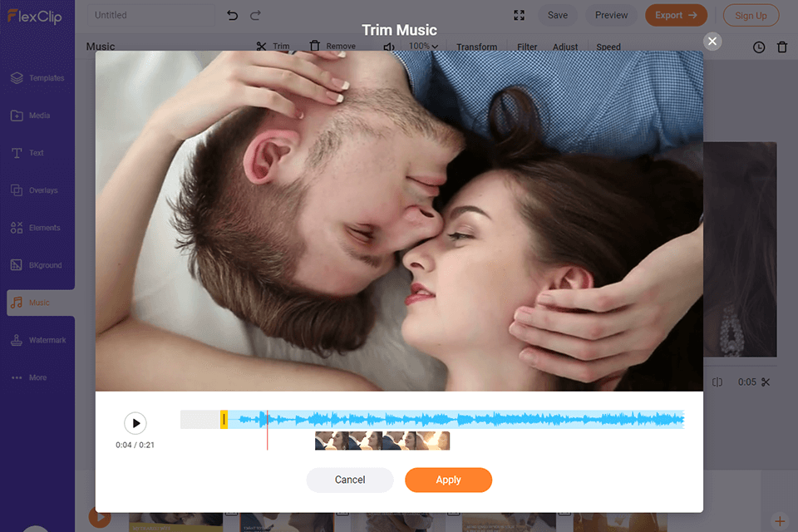This screenshot has width=798, height=532.
Task: Toggle the volume speaker icon
Action: 389,47
